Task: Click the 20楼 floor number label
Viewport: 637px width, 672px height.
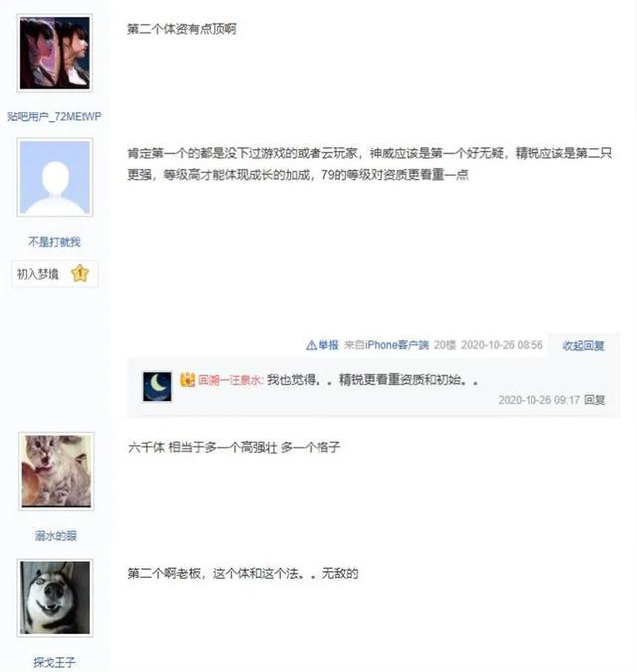Action: click(x=445, y=345)
